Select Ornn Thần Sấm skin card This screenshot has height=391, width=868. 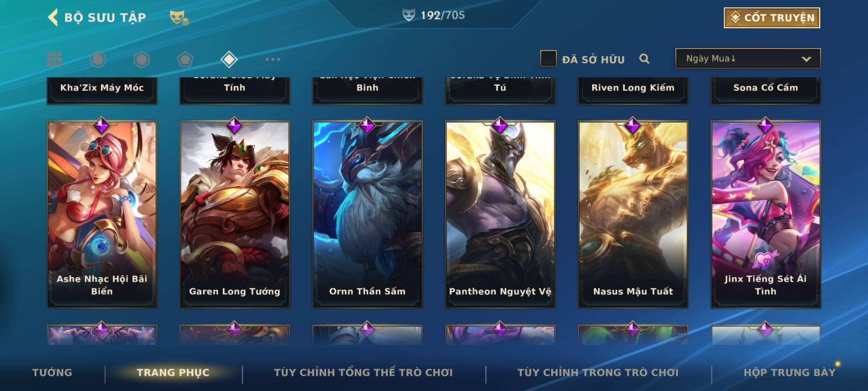[367, 214]
